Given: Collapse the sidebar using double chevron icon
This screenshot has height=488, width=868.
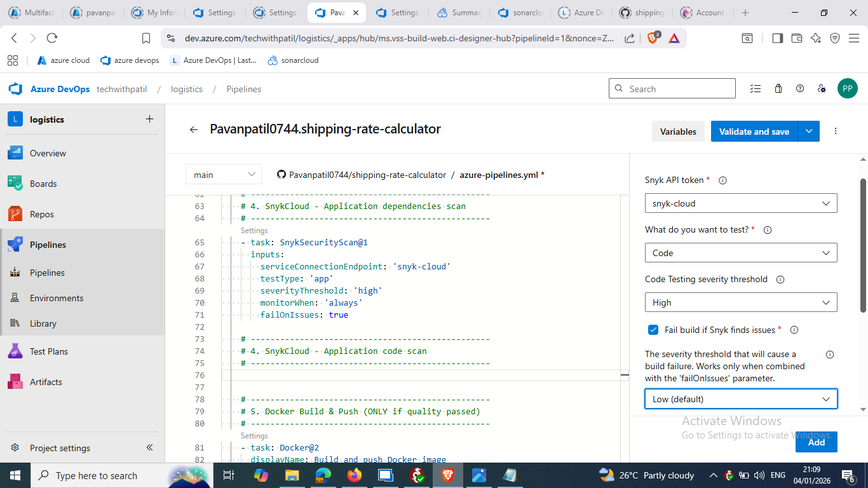Looking at the screenshot, I should point(150,447).
